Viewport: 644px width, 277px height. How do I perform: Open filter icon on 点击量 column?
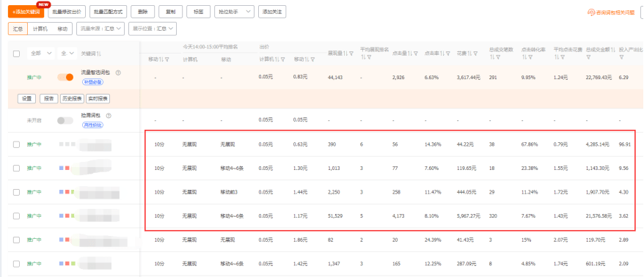(416, 53)
